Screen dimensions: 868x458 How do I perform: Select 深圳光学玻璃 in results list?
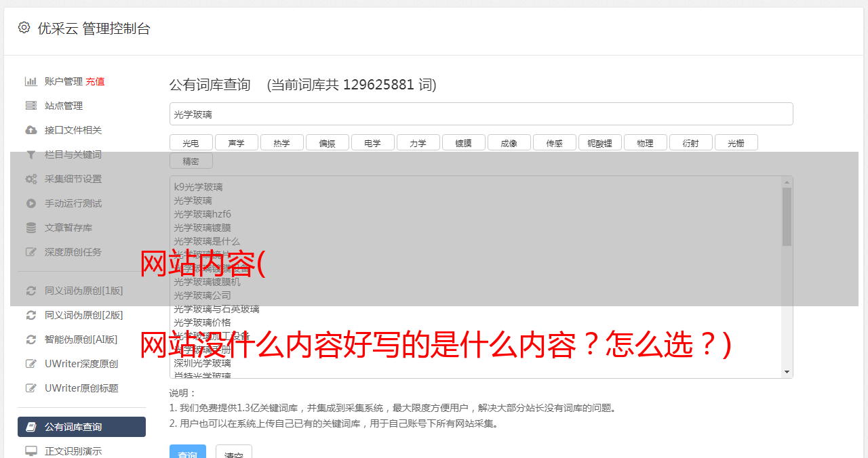pos(202,363)
